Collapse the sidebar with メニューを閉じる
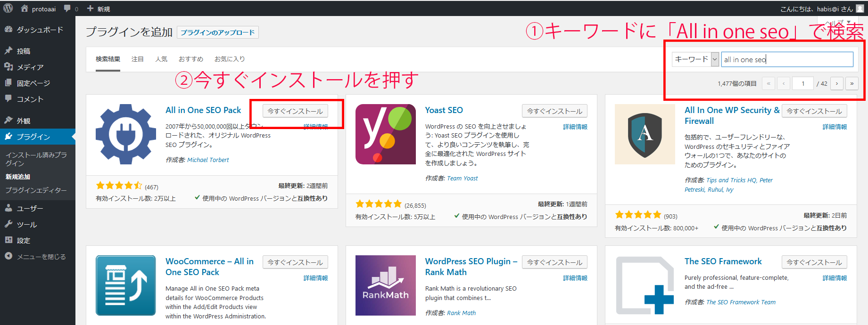The height and width of the screenshot is (325, 868). click(41, 257)
